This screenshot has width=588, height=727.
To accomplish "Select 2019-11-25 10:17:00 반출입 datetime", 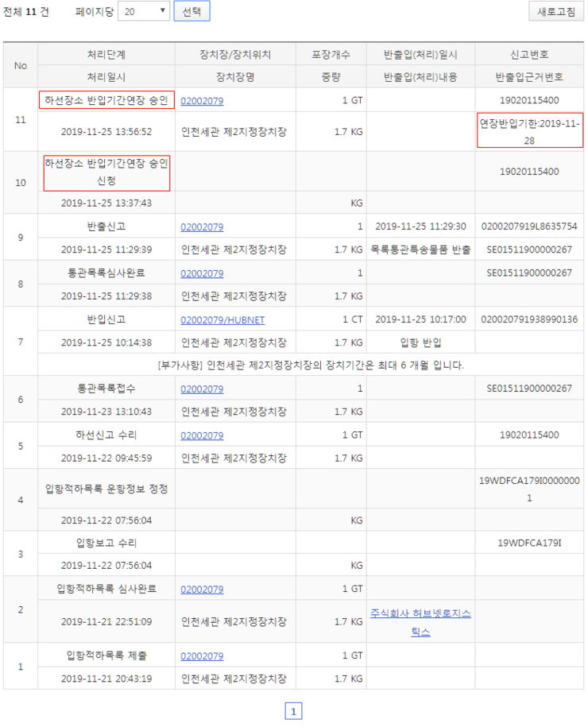I will (x=420, y=319).
